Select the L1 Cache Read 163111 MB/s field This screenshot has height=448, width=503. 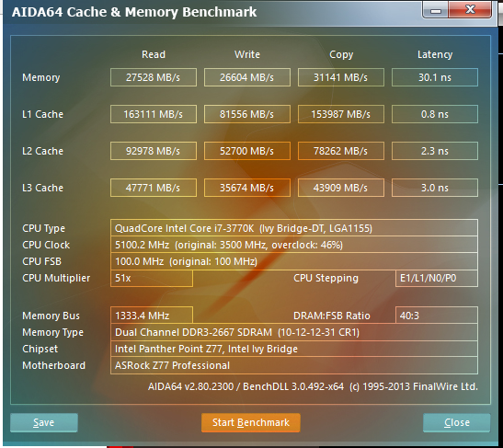(154, 114)
